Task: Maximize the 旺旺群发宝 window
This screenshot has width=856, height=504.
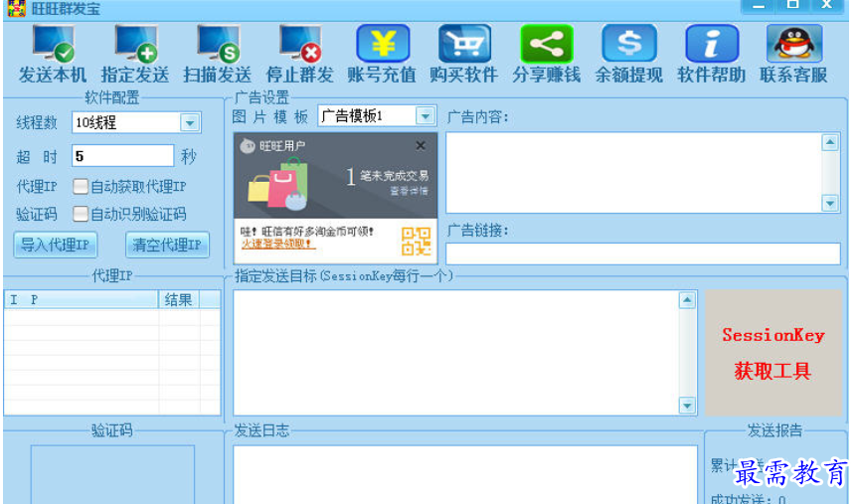Action: 792,6
